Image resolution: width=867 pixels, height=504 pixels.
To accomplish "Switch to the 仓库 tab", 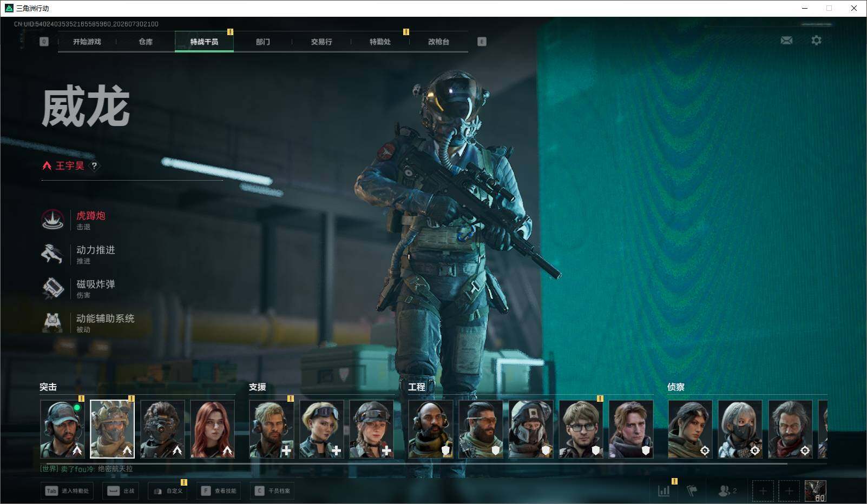I will (x=146, y=42).
